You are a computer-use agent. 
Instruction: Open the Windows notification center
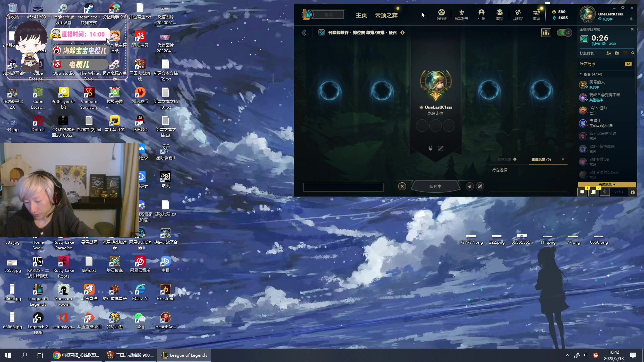pos(633,355)
